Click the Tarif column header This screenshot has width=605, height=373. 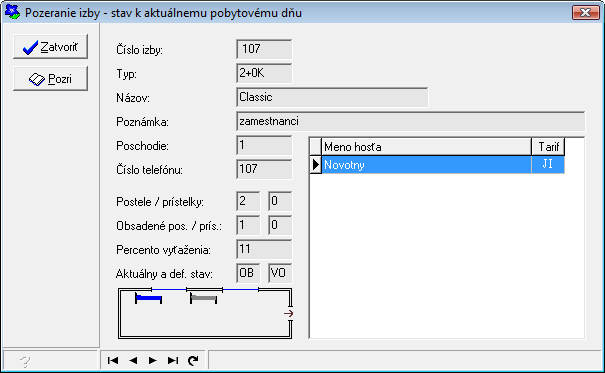[548, 147]
